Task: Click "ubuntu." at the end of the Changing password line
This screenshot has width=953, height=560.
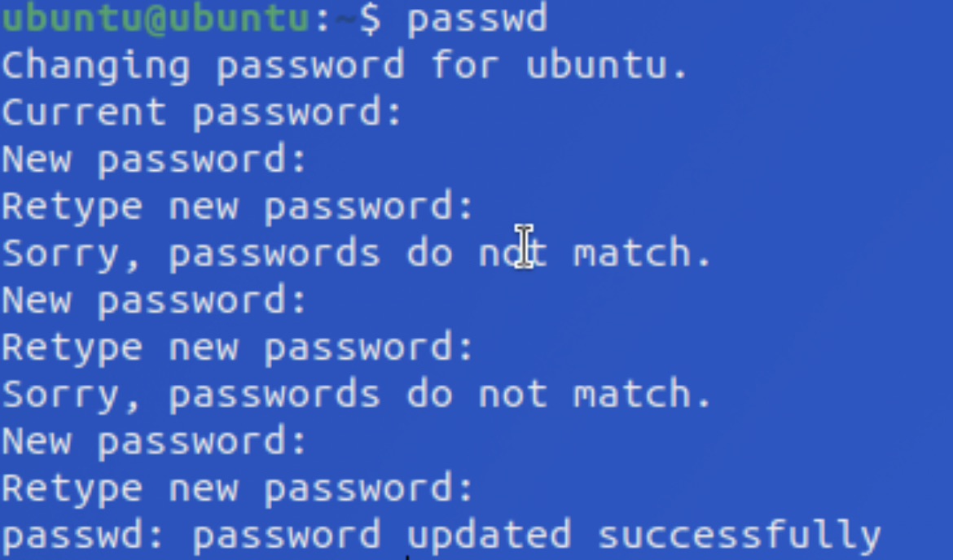Action: [607, 65]
